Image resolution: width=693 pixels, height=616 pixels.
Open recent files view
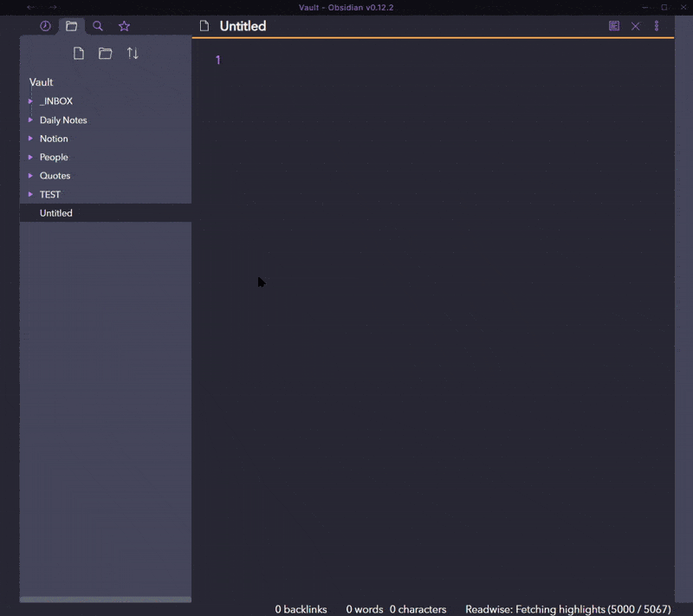(x=44, y=26)
